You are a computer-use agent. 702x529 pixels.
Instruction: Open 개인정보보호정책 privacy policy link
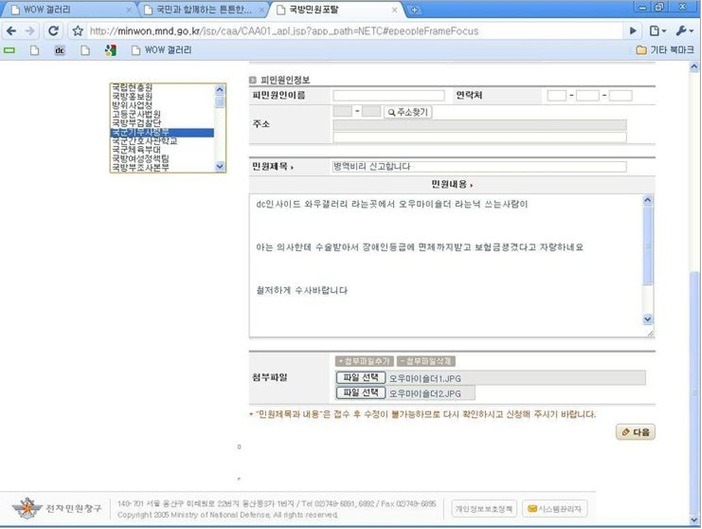[x=484, y=509]
